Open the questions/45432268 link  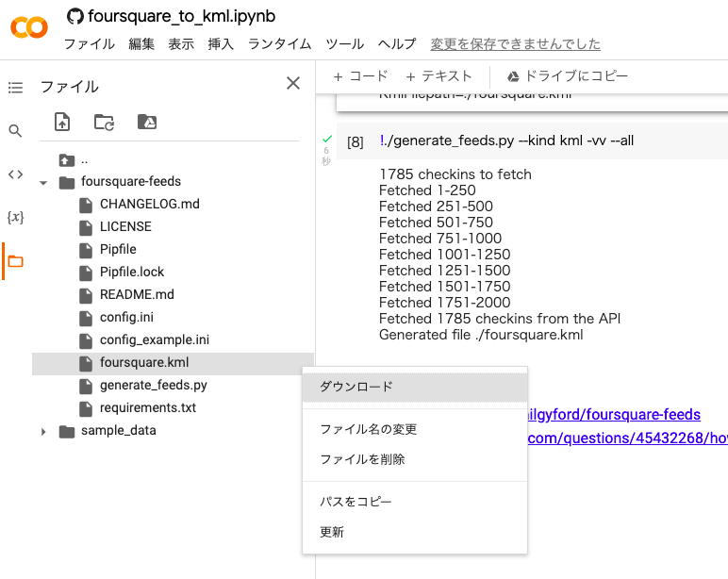pyautogui.click(x=628, y=438)
